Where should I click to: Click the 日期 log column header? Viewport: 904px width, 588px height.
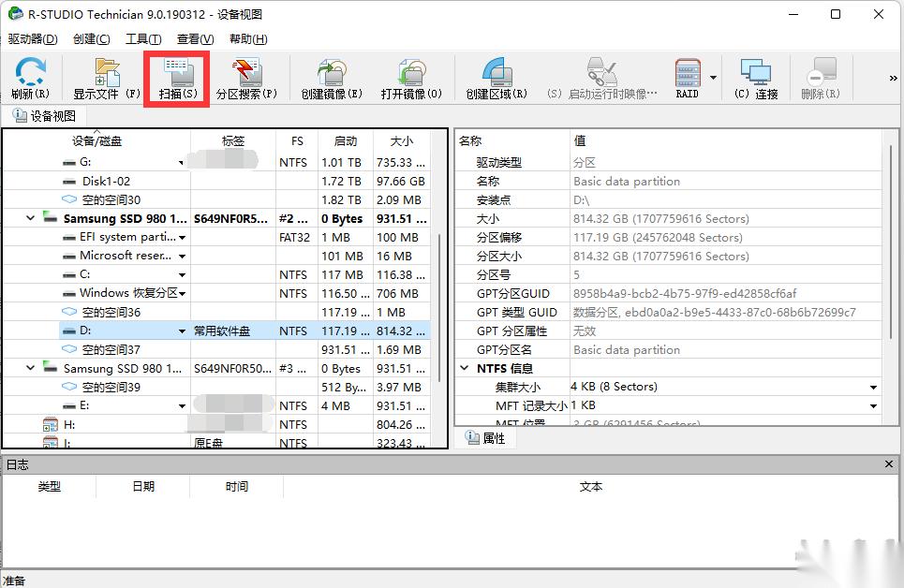click(x=143, y=487)
